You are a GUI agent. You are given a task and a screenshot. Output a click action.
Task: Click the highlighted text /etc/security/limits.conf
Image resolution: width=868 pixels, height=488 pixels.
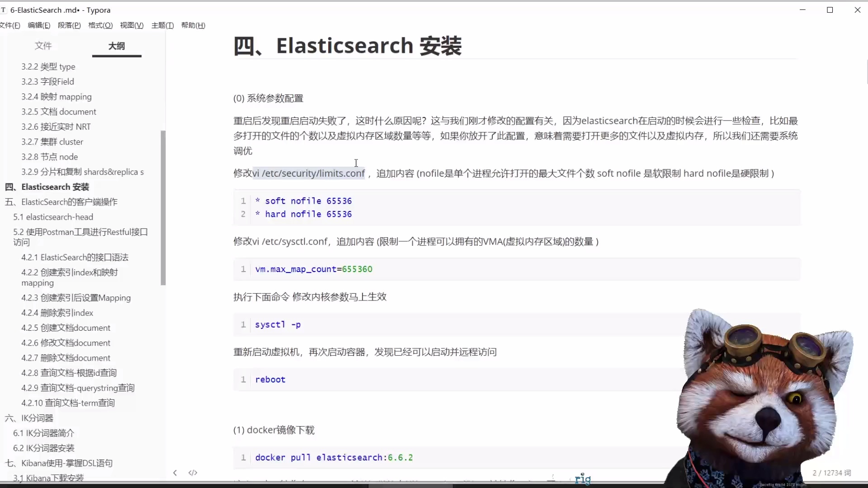[x=310, y=173]
